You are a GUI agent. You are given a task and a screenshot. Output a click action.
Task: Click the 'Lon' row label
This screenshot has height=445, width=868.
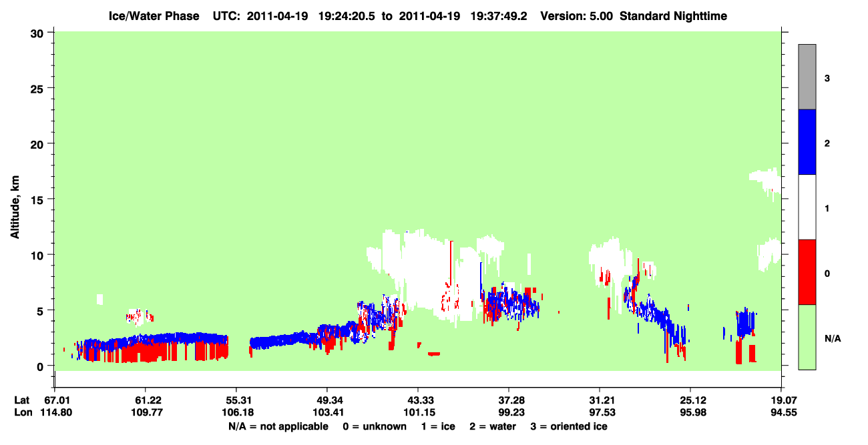click(23, 412)
